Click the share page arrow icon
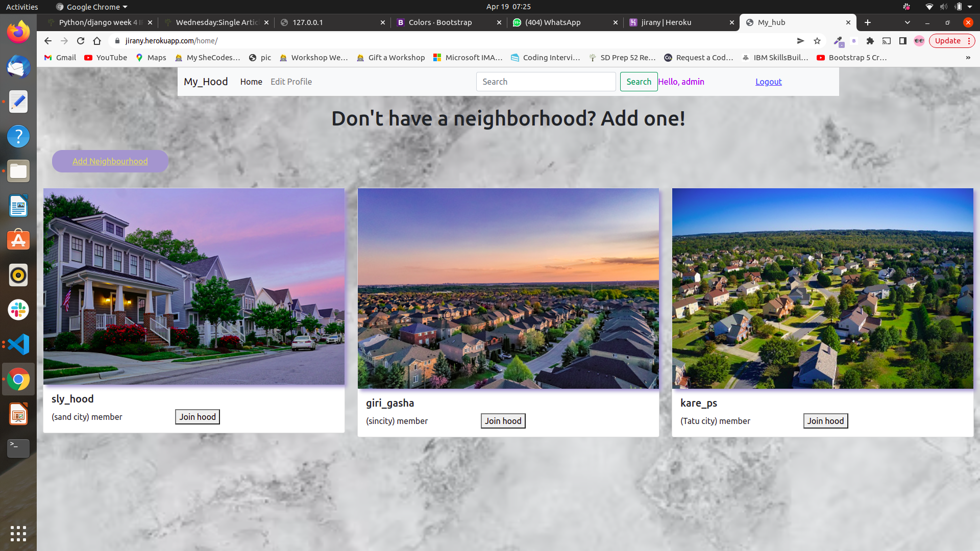 (800, 41)
